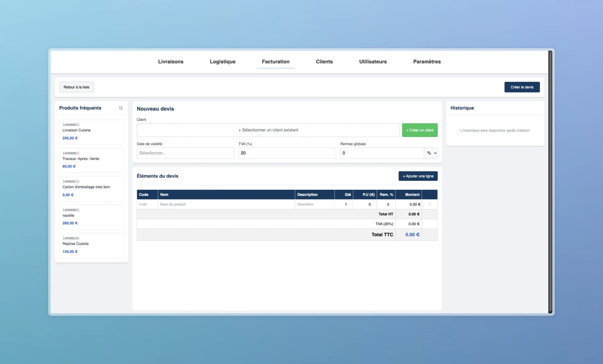This screenshot has height=364, width=603.
Task: Open the Utilisateurs tab
Action: (x=373, y=62)
